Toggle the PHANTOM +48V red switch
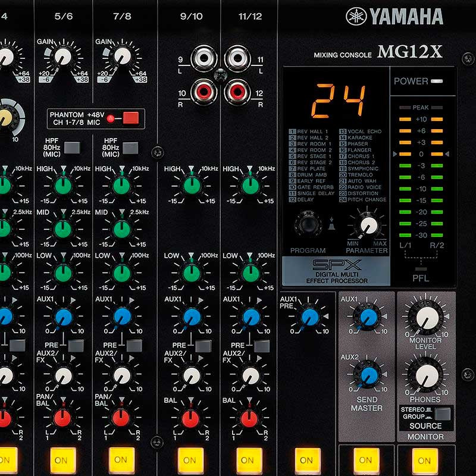Image resolution: width=476 pixels, height=476 pixels. pyautogui.click(x=131, y=118)
